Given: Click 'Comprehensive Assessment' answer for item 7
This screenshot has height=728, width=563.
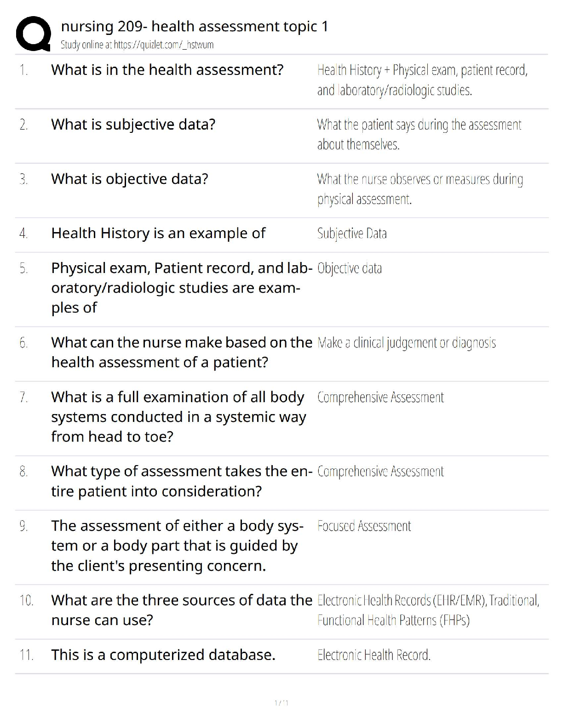Looking at the screenshot, I should 380,398.
